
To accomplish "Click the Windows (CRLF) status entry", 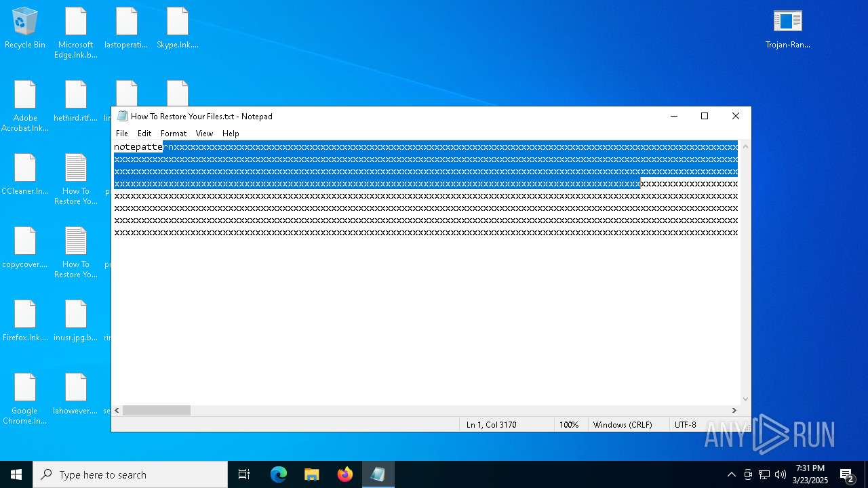I will 623,425.
